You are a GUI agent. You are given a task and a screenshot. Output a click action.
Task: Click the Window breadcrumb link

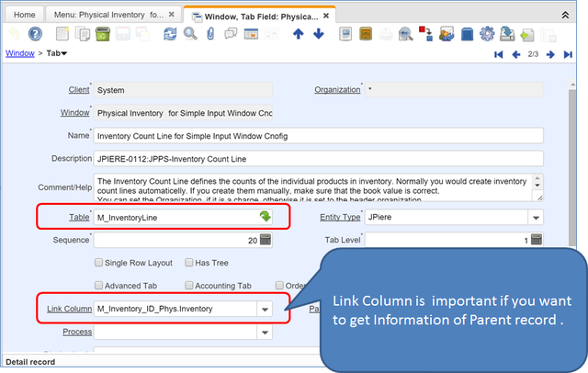pyautogui.click(x=20, y=54)
